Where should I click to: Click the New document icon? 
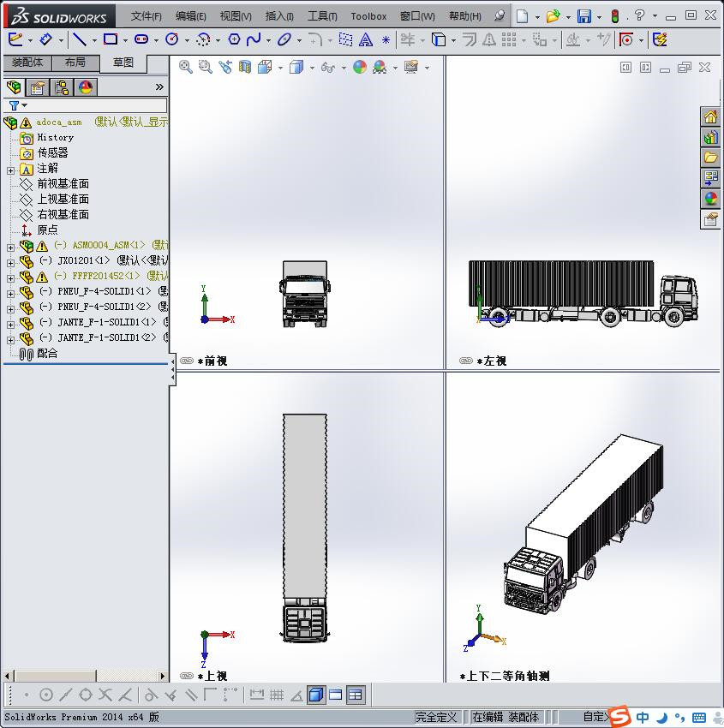523,16
